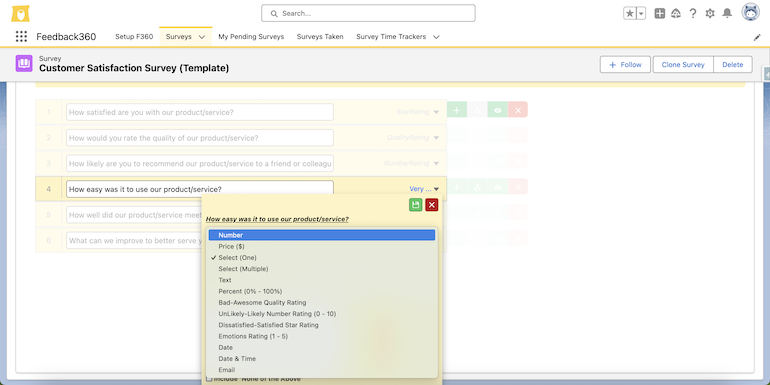Choose Dissatisfied-Satisfied Star Rating option
The height and width of the screenshot is (385, 770).
(322, 325)
